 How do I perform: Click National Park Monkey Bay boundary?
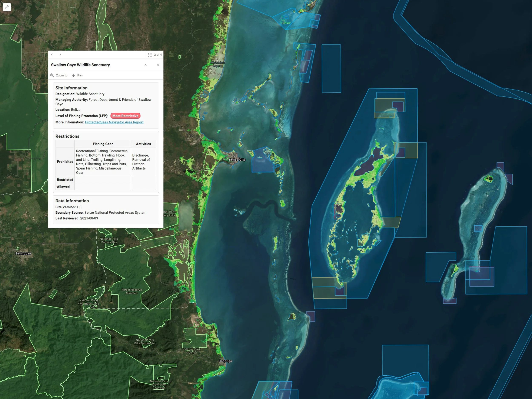point(109,240)
